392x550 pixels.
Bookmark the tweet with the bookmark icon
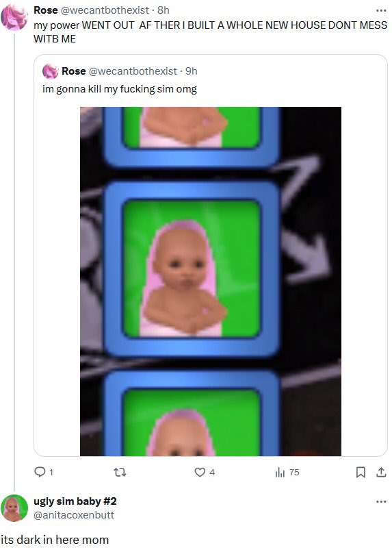click(x=361, y=472)
